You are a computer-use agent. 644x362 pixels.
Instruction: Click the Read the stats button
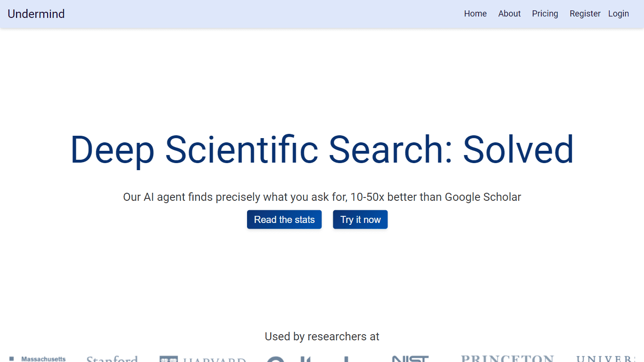(x=284, y=220)
